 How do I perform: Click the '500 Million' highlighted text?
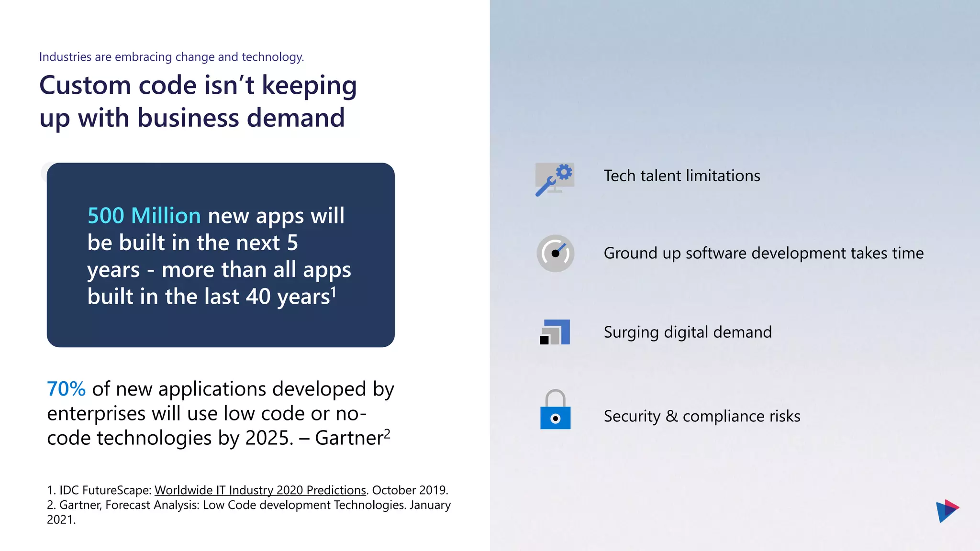(x=144, y=216)
